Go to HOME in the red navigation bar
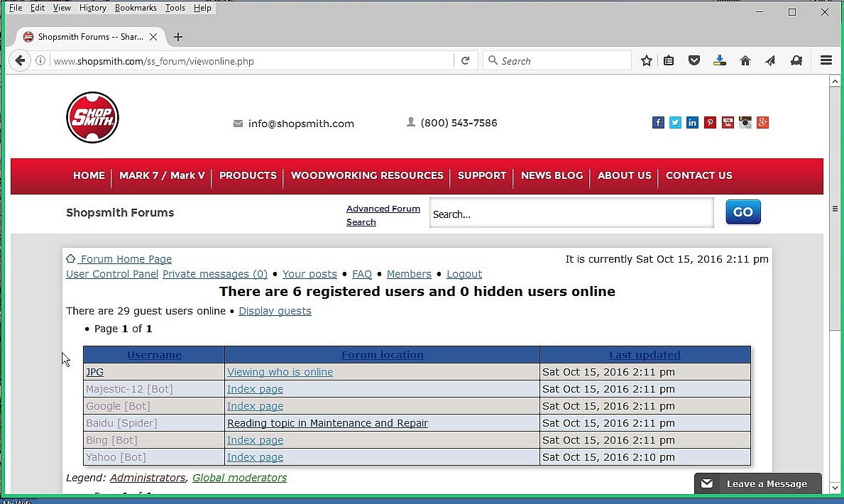The height and width of the screenshot is (504, 844). click(89, 175)
